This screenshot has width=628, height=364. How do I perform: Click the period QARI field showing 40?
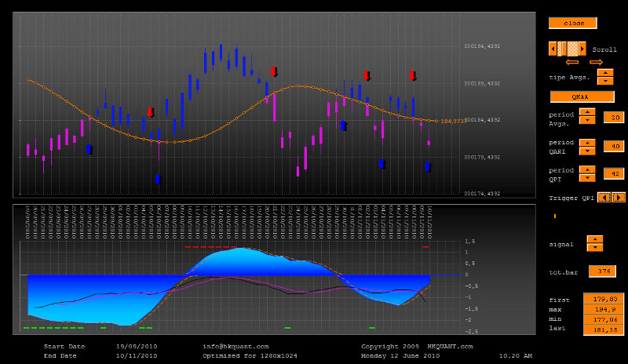[x=613, y=146]
